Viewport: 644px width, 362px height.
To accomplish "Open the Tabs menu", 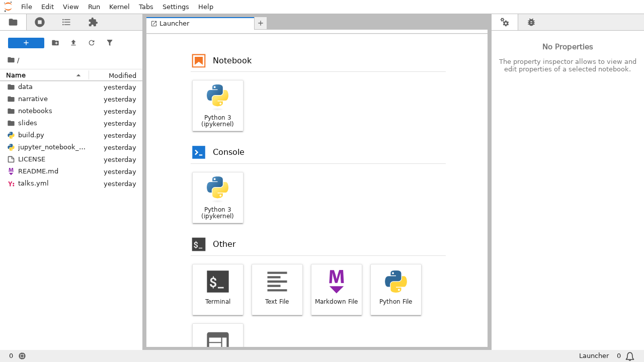I will [x=146, y=7].
